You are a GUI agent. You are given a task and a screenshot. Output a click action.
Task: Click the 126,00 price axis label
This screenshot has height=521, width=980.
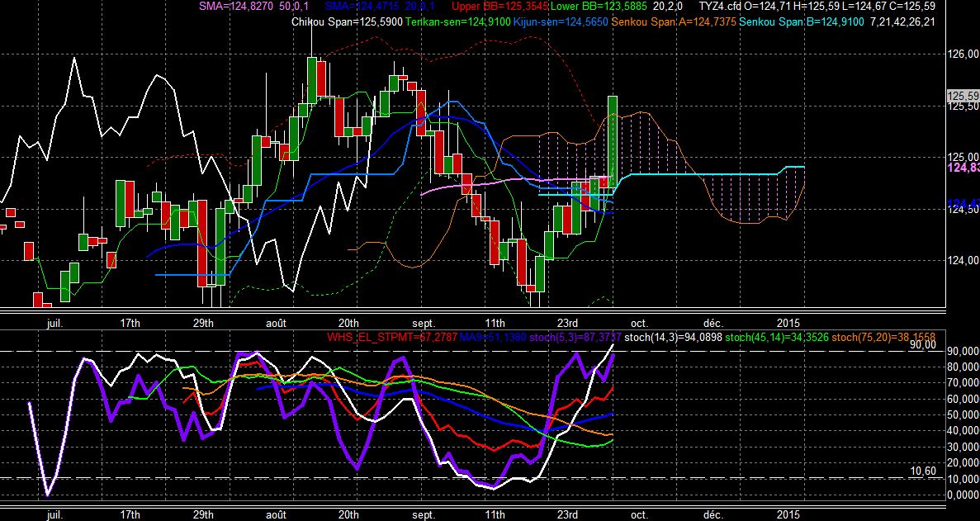click(964, 55)
